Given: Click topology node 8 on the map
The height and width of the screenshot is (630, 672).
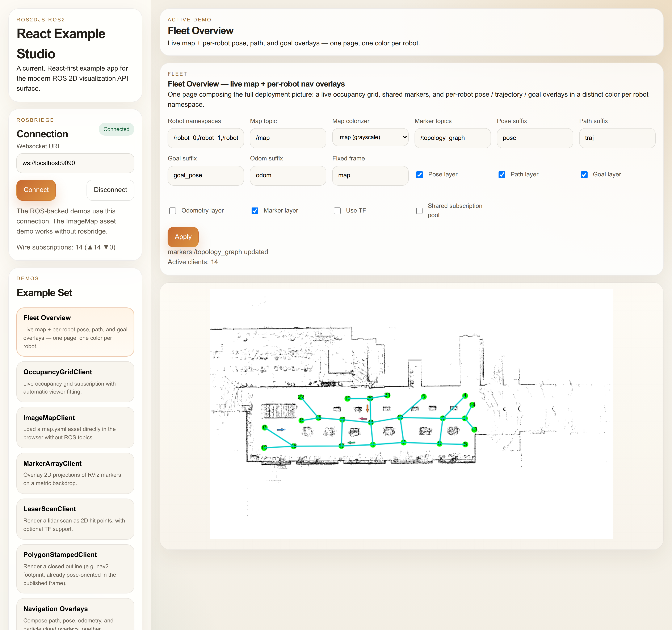Looking at the screenshot, I should coord(465,444).
